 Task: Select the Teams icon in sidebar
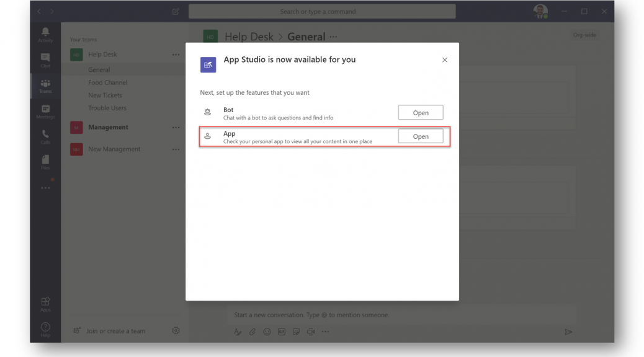[x=45, y=86]
